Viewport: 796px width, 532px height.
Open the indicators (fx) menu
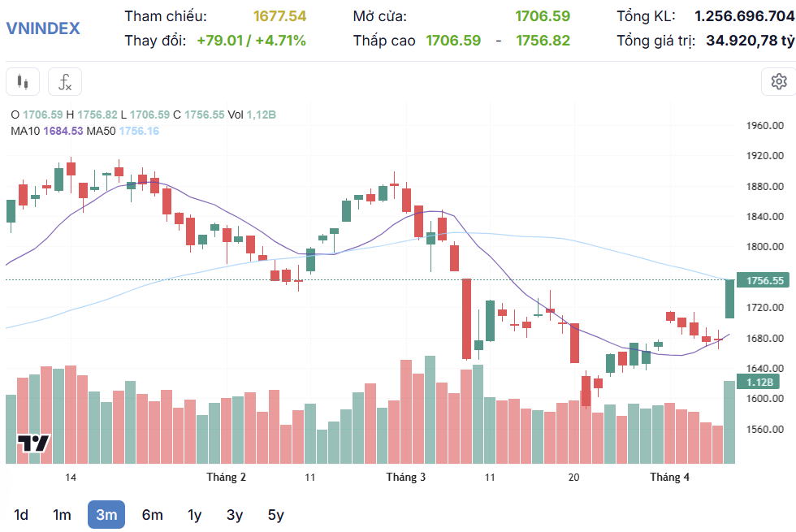pyautogui.click(x=65, y=82)
